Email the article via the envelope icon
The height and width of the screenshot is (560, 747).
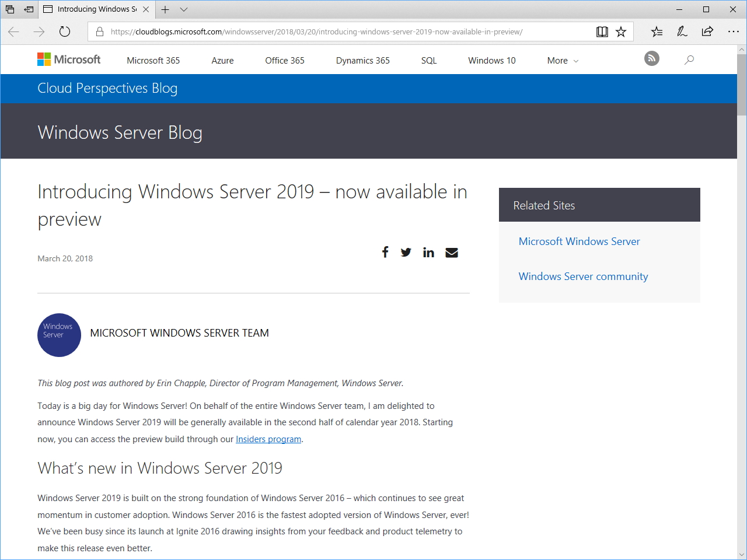pos(451,252)
